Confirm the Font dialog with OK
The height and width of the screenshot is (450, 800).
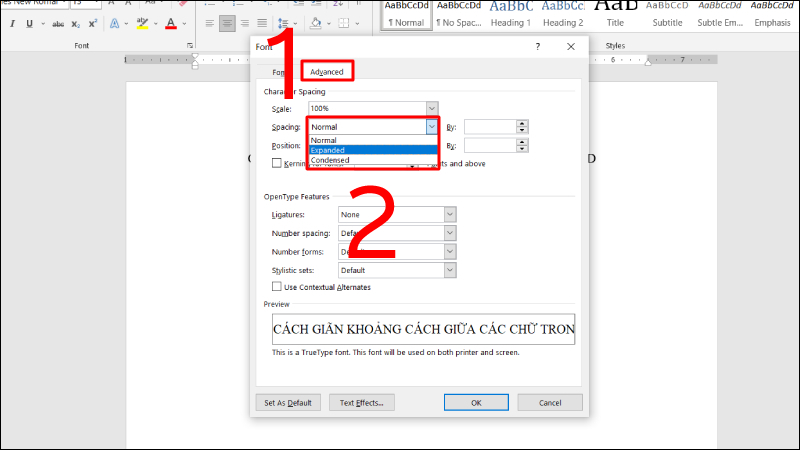(476, 403)
